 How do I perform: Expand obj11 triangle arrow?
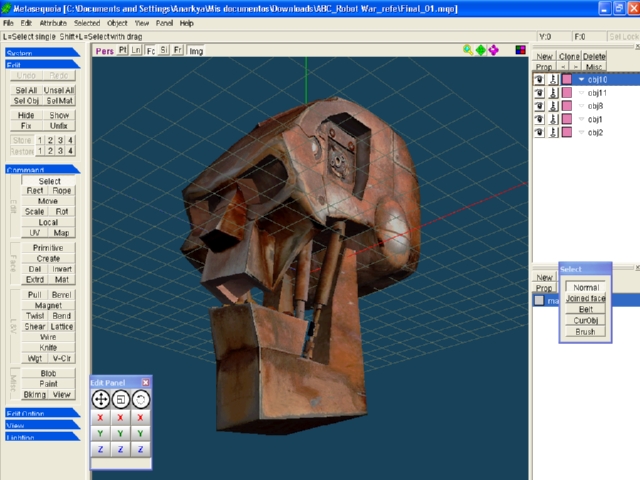click(582, 93)
